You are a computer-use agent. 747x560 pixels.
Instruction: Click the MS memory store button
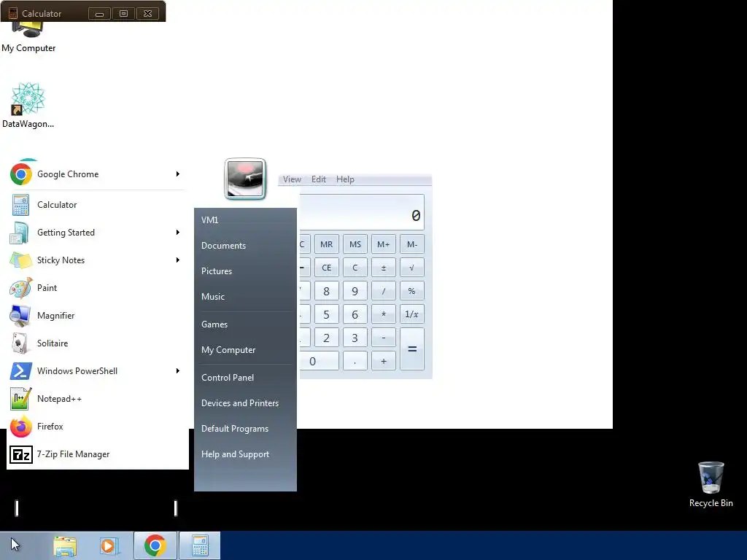pyautogui.click(x=355, y=244)
